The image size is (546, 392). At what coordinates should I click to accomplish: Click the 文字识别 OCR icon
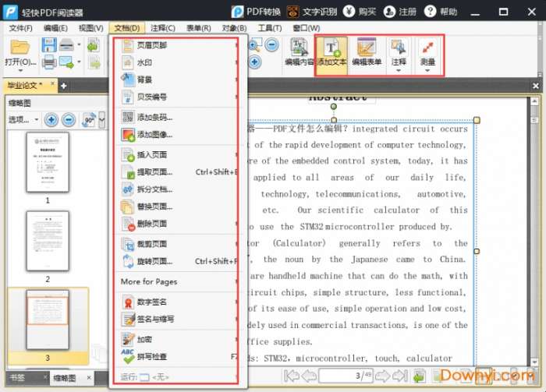(292, 12)
